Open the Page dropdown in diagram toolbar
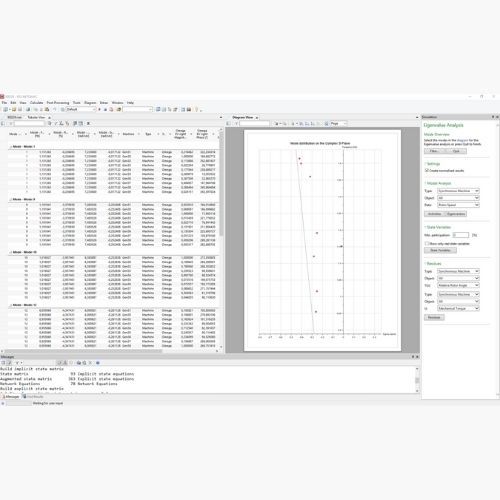The width and height of the screenshot is (500, 500). pos(338,123)
